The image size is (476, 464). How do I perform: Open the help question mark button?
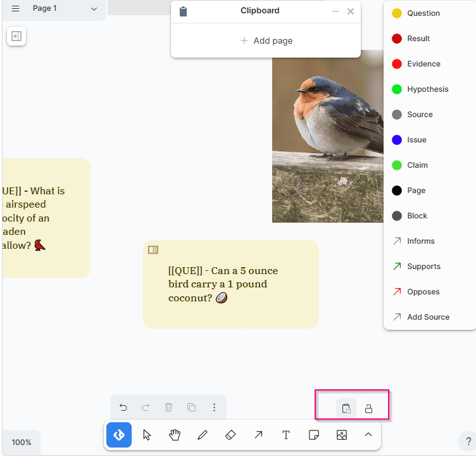(x=468, y=441)
